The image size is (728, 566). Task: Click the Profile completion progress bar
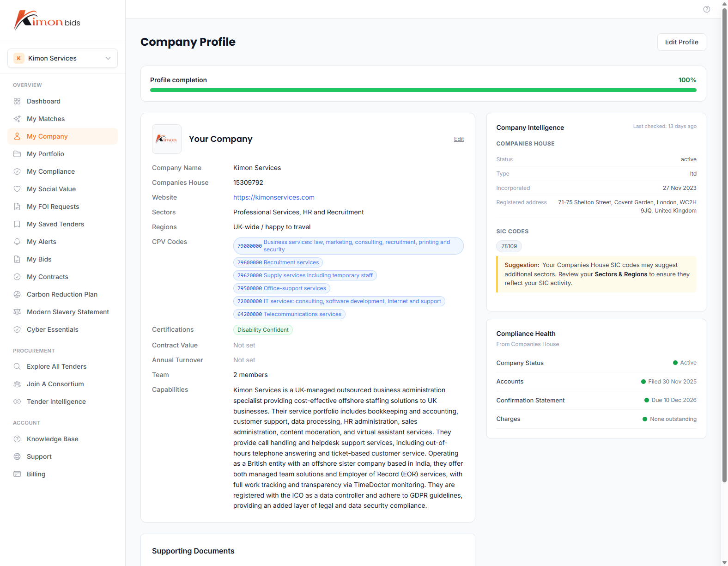(423, 90)
